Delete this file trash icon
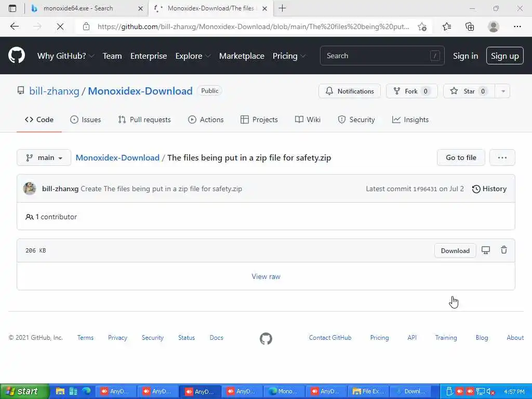Image resolution: width=532 pixels, height=399 pixels. click(504, 250)
